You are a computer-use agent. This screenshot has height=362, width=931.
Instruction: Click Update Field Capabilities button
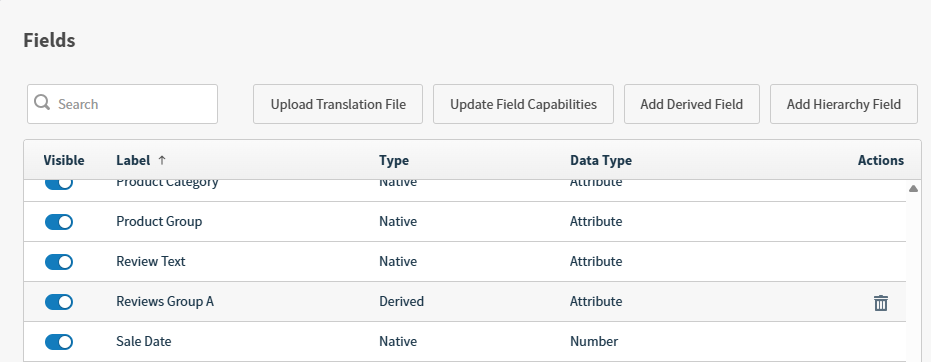point(523,104)
